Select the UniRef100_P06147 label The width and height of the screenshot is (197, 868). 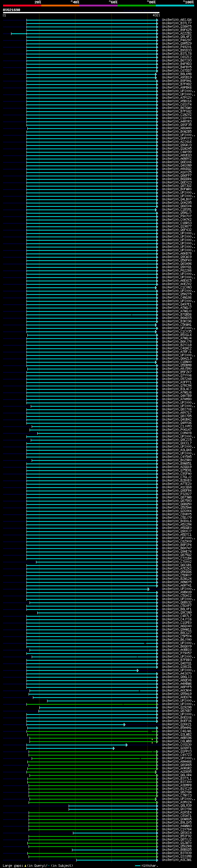[177, 430]
